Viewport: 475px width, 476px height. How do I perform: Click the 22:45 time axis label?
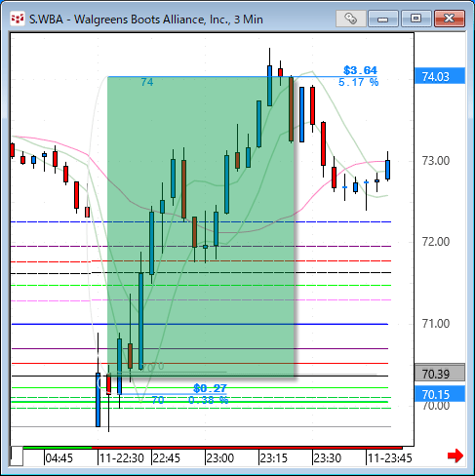tap(166, 458)
